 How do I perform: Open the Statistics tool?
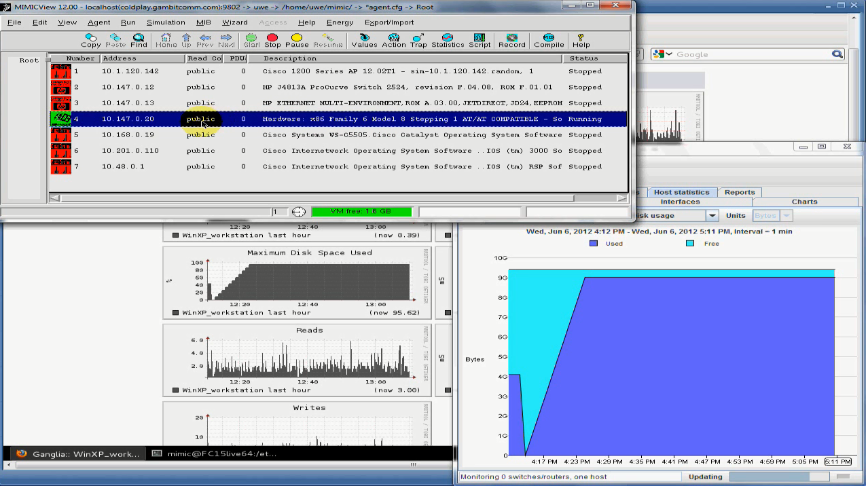[448, 40]
